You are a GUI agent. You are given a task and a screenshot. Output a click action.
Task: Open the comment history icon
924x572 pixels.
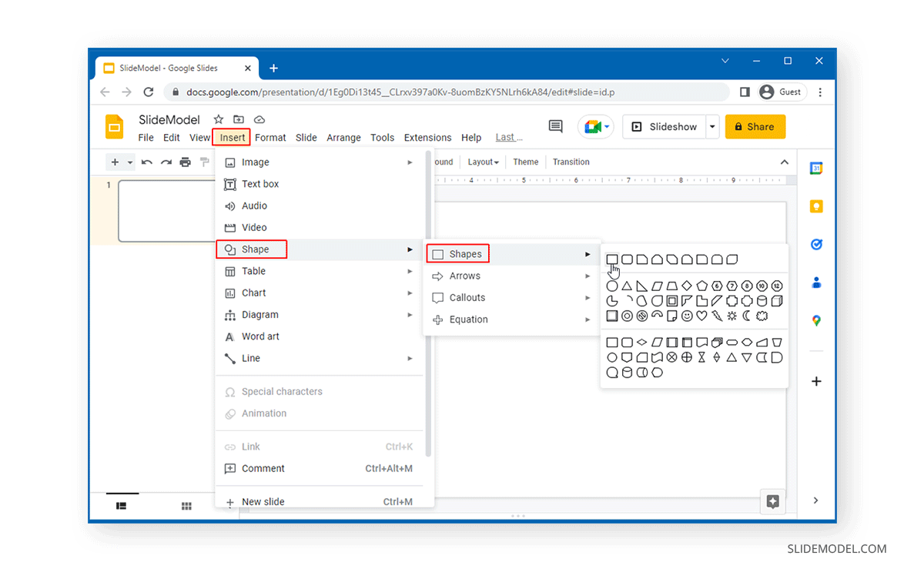(555, 126)
